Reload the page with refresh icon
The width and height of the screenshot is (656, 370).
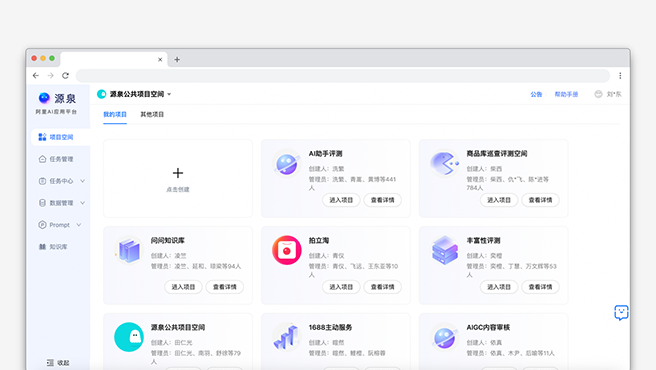coord(65,75)
